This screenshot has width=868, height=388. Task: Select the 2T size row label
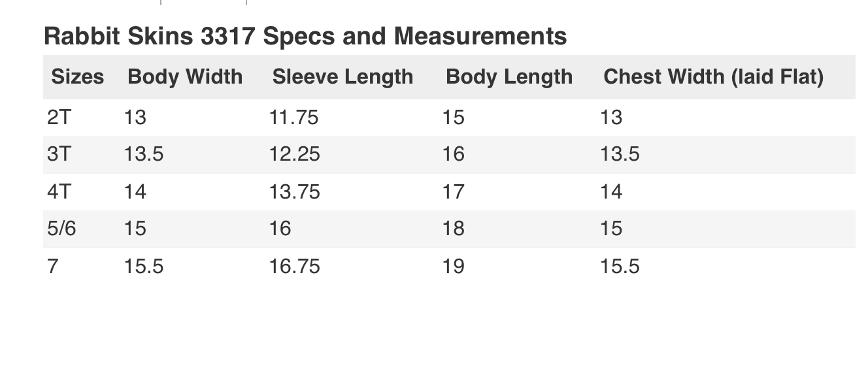59,118
